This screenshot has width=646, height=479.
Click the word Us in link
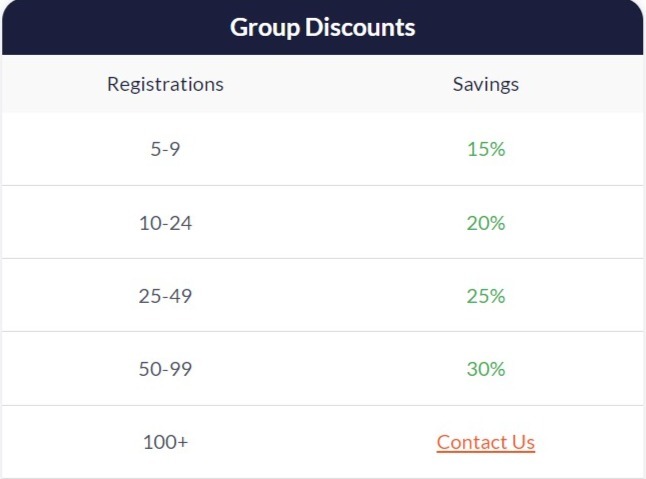(524, 442)
